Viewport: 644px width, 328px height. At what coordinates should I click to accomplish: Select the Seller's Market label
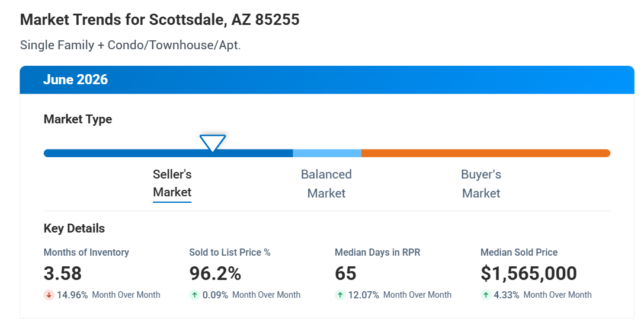coord(172,183)
